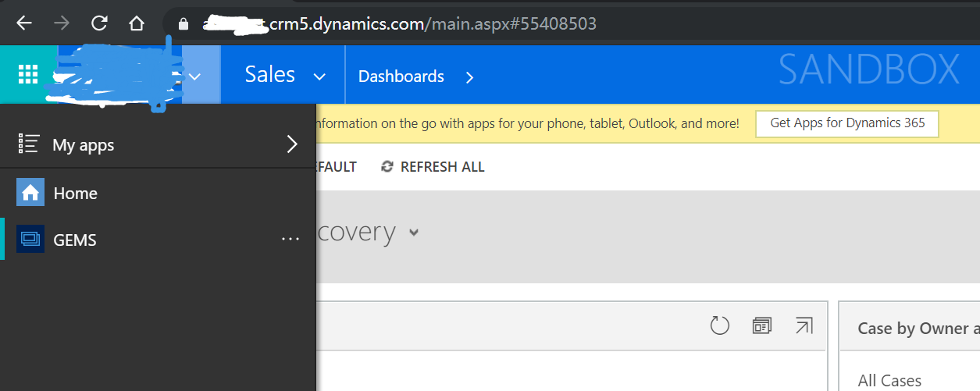Expand the chevron next to Sales
The height and width of the screenshot is (391, 980).
pos(319,76)
